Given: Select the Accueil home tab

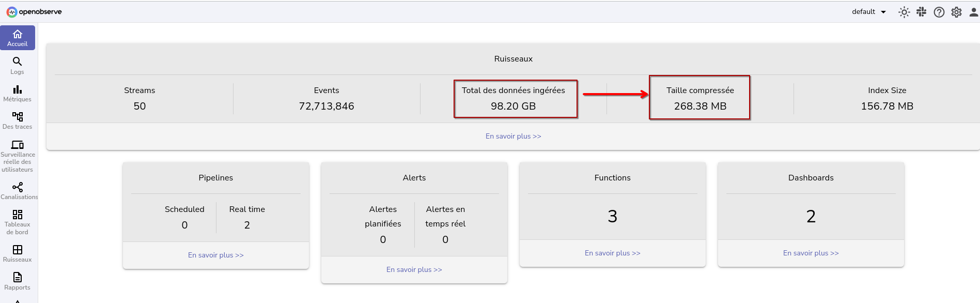Looking at the screenshot, I should [18, 38].
